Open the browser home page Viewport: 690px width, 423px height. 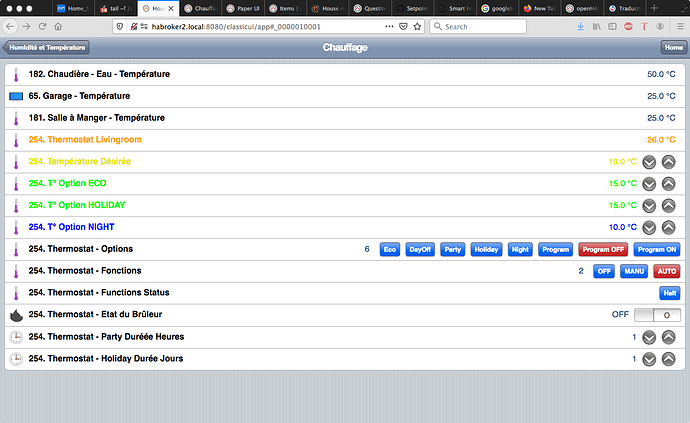pos(58,26)
